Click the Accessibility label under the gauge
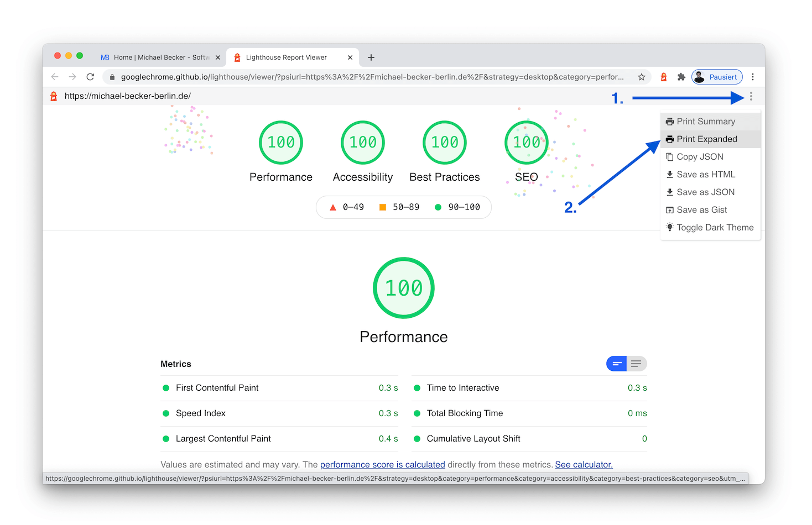 coord(363,177)
